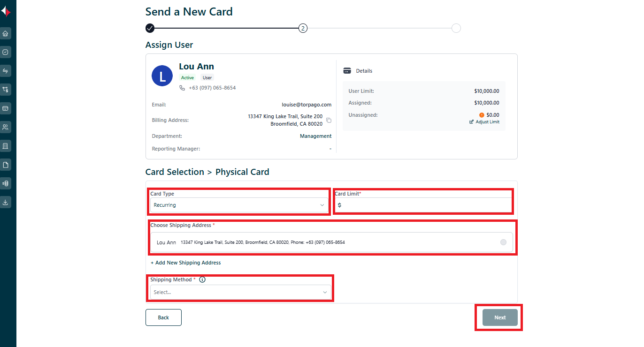The image size is (644, 347).
Task: Open the download icon in the sidebar
Action: [x=6, y=202]
